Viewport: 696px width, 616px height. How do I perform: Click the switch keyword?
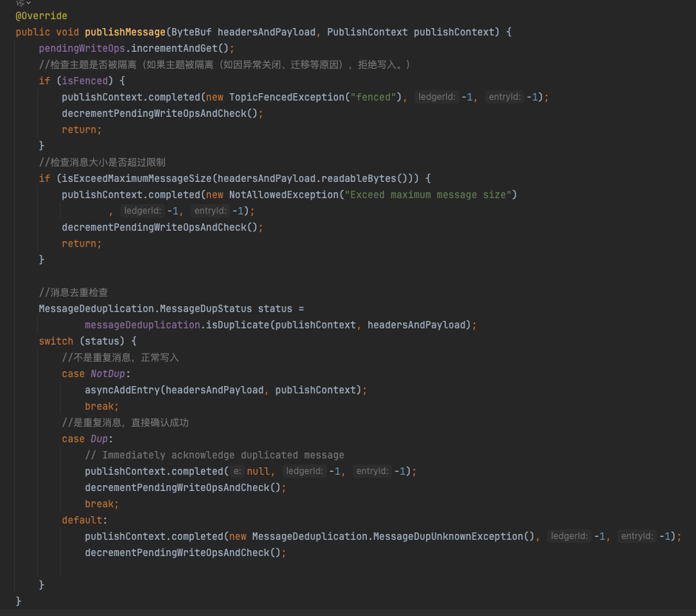pyautogui.click(x=56, y=342)
